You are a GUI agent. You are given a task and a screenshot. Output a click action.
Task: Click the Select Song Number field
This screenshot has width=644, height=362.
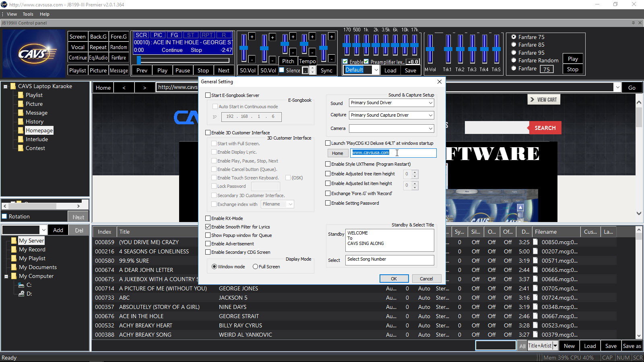(390, 260)
